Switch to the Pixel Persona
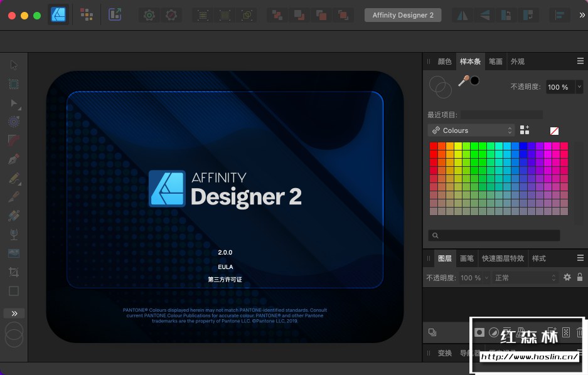 (x=87, y=15)
